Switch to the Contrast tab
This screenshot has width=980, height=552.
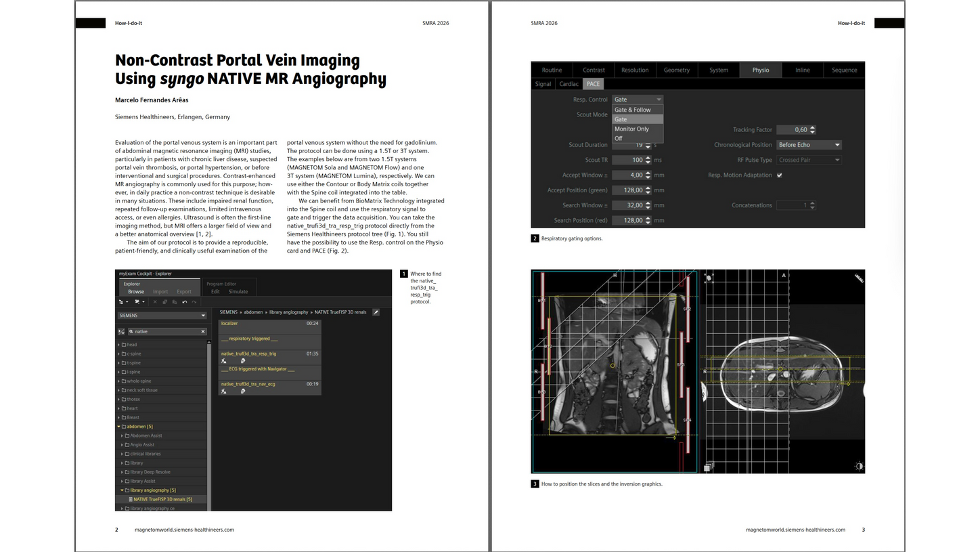(x=594, y=70)
